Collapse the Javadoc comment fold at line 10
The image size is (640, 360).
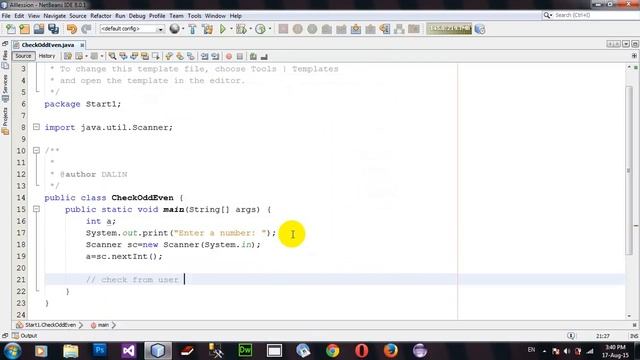coord(36,150)
